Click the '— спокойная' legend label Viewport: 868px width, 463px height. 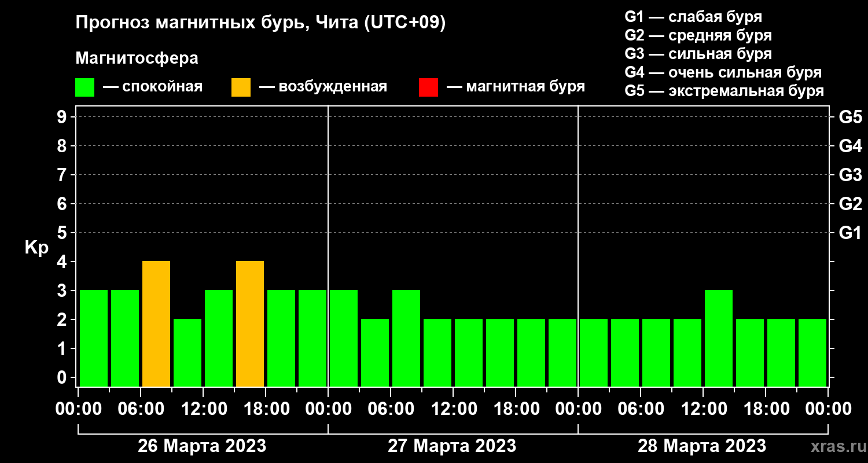point(153,87)
